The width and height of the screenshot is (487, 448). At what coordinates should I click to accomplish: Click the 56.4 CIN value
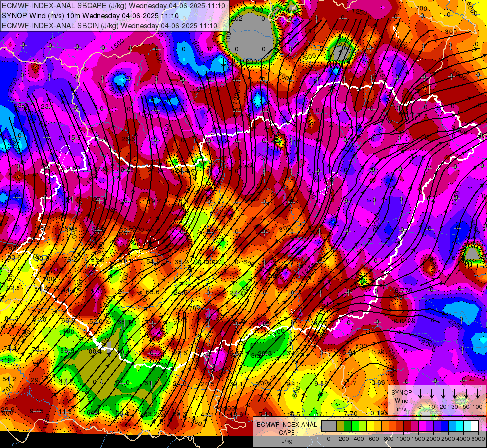pyautogui.click(x=122, y=414)
